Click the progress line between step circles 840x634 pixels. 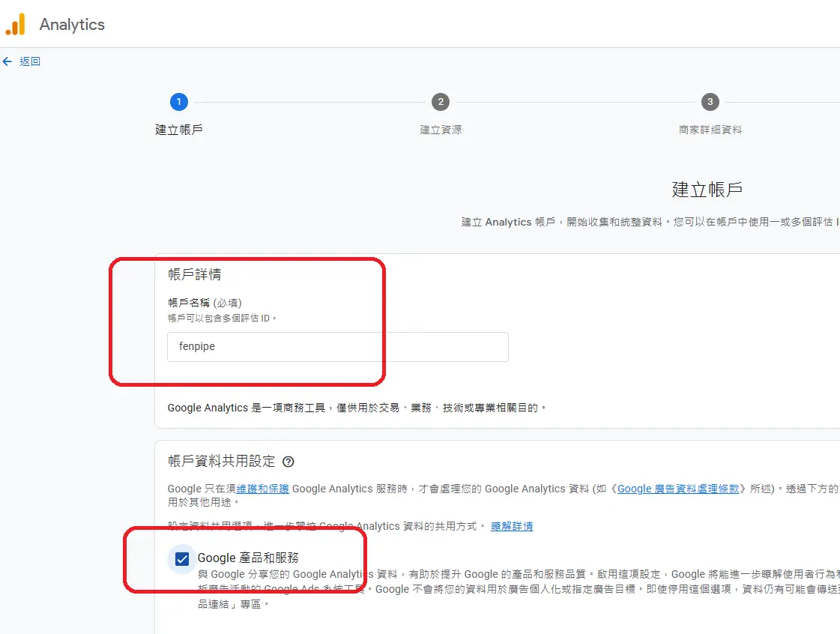309,102
